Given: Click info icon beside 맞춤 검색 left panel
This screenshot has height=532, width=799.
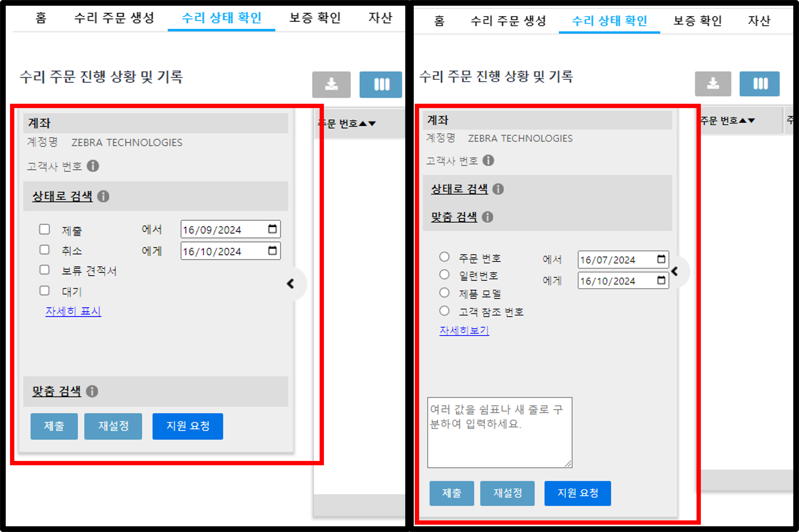Looking at the screenshot, I should [92, 391].
